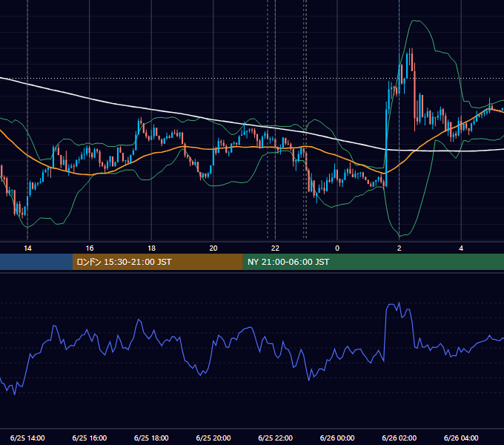
Task: Click the NY 21:00-06:00 JST session bar
Action: tap(373, 262)
